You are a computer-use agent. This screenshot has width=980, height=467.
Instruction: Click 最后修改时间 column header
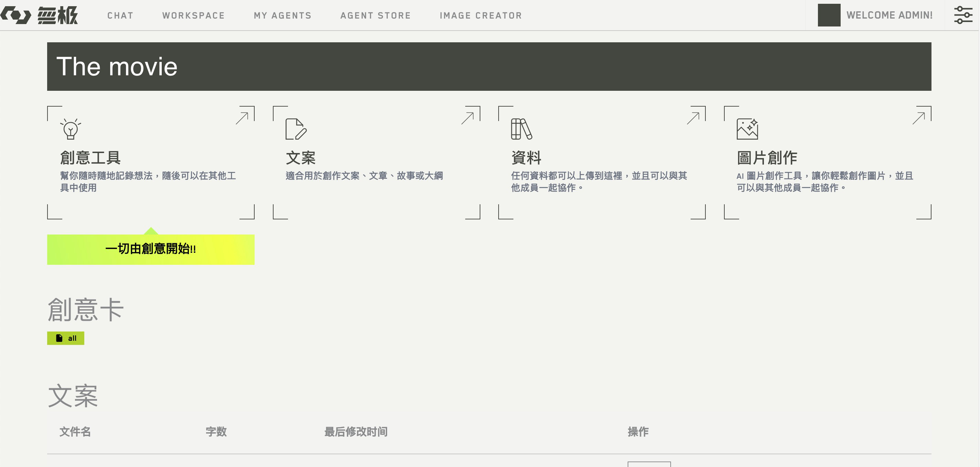tap(356, 432)
